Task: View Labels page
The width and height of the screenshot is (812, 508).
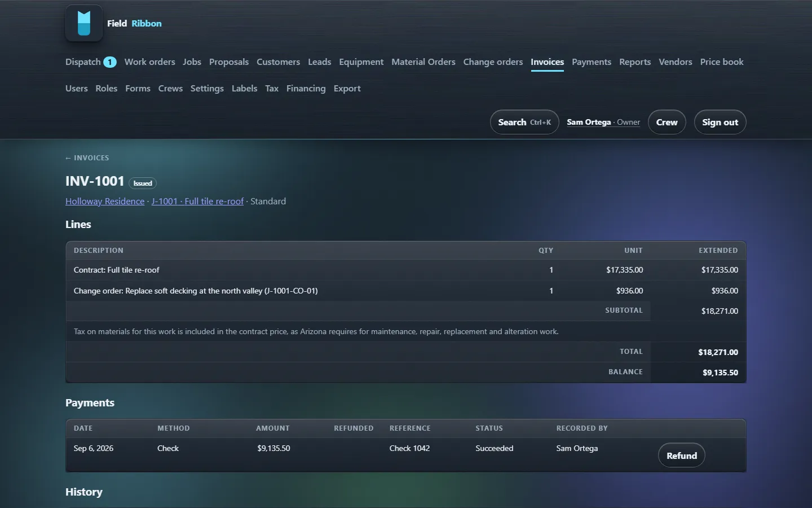Action: [244, 89]
